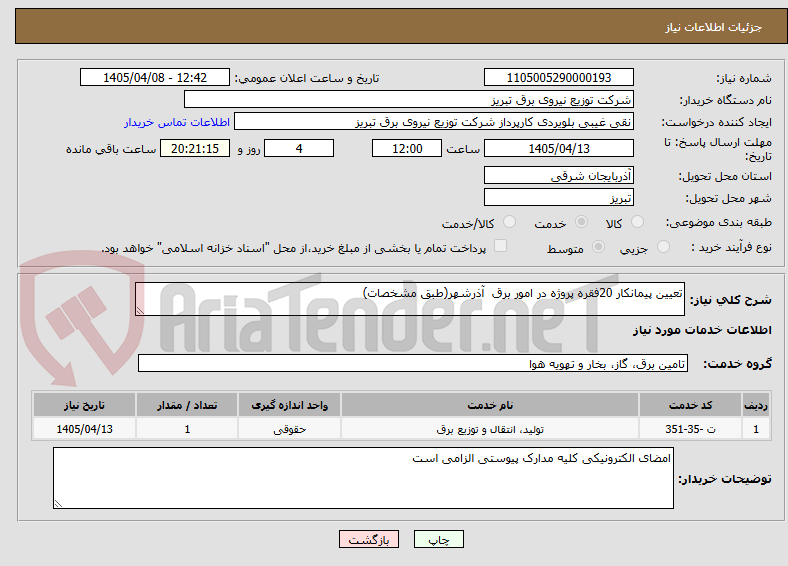Screen dimensions: 788x566
Task: Click the کد خدمت column header
Action: tap(691, 405)
